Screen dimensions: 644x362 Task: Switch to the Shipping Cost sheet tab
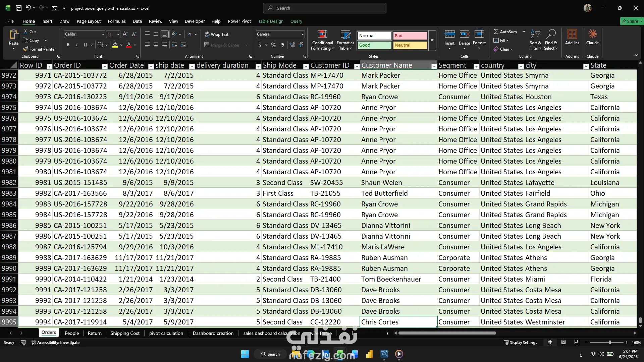pyautogui.click(x=125, y=333)
